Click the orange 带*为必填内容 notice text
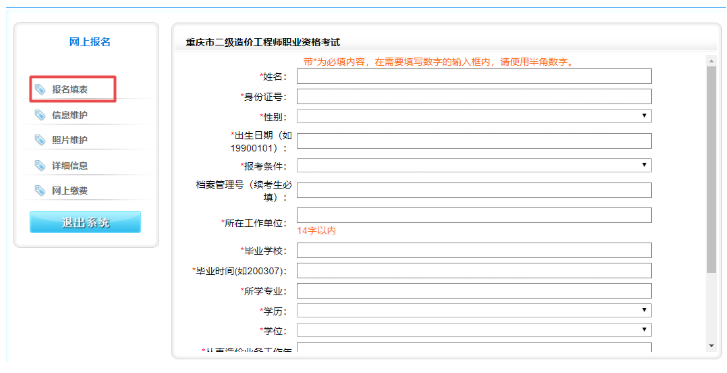 [439, 62]
